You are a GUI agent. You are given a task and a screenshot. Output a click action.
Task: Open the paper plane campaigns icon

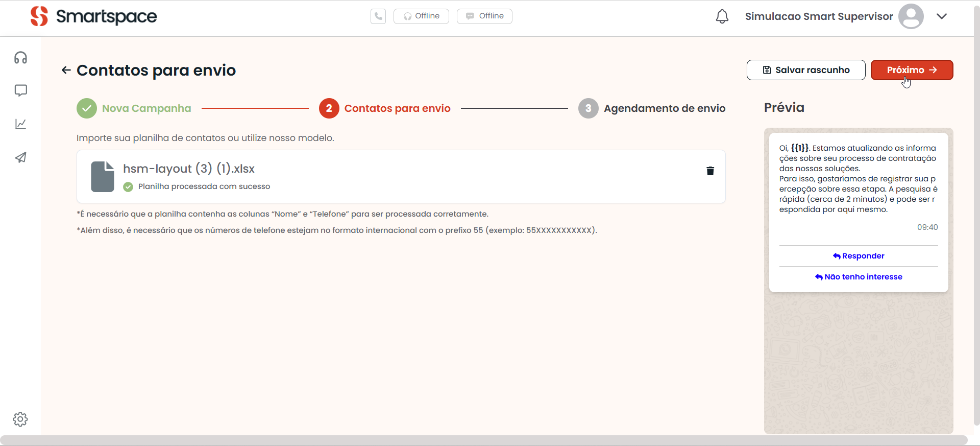tap(20, 157)
